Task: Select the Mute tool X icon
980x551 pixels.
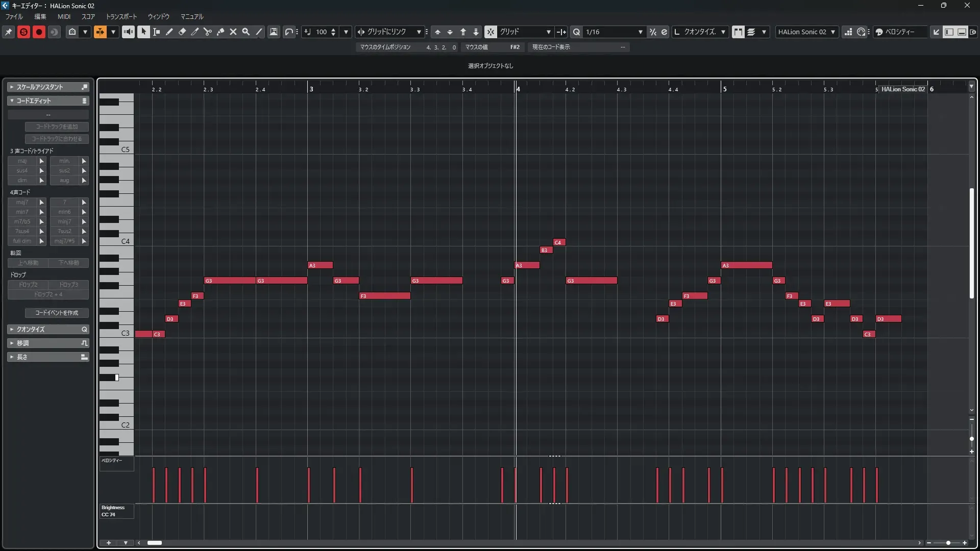Action: click(233, 32)
